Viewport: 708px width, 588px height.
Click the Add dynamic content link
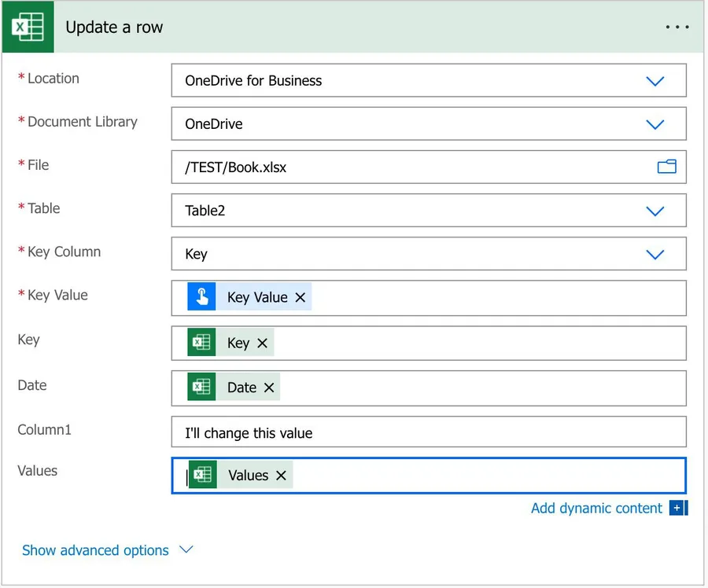pos(596,508)
